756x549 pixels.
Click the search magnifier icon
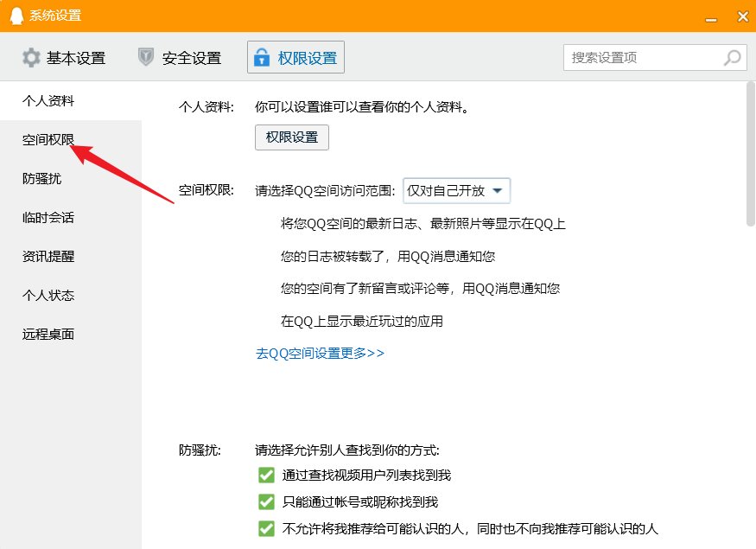[x=732, y=58]
